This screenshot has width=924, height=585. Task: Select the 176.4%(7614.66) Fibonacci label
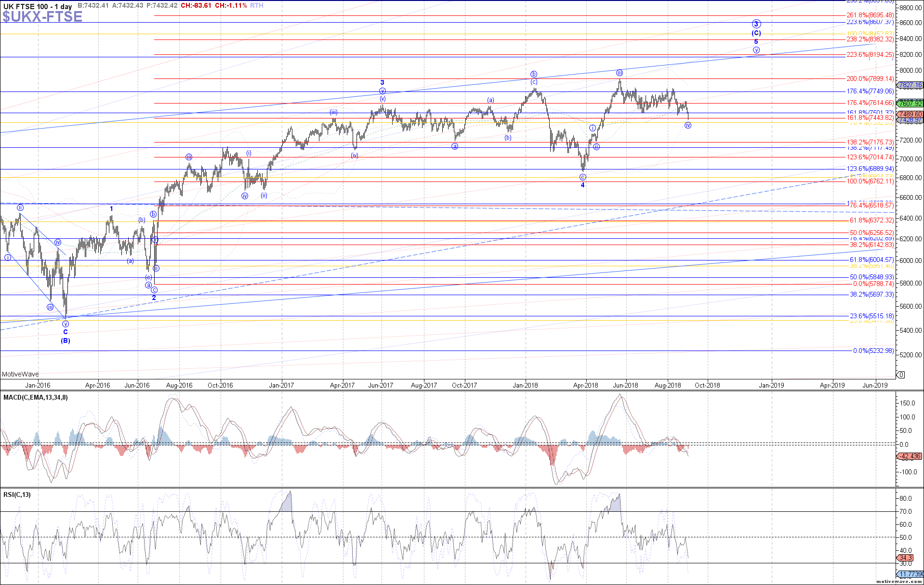pyautogui.click(x=870, y=103)
